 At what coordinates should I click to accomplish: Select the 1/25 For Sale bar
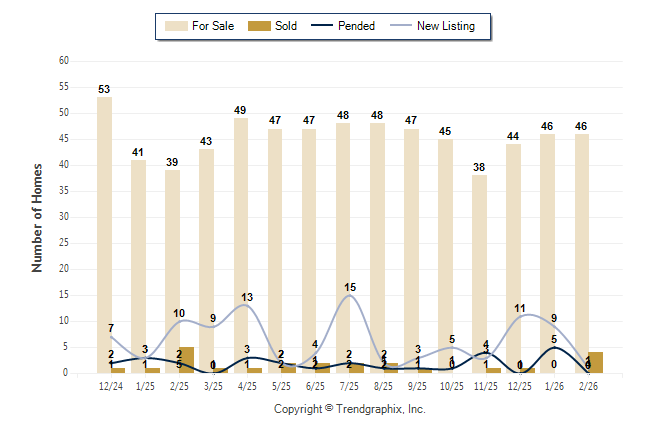(x=138, y=266)
